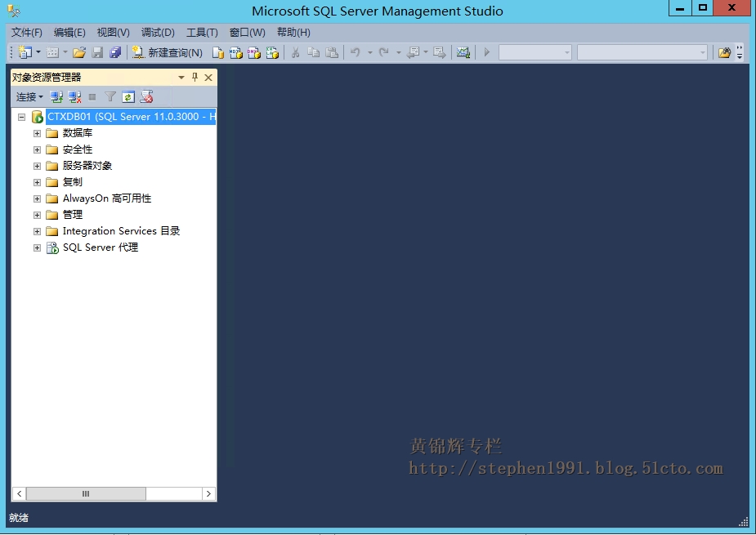Select the CTXDB01 server tree node
Image resolution: width=756 pixels, height=535 pixels.
click(131, 117)
